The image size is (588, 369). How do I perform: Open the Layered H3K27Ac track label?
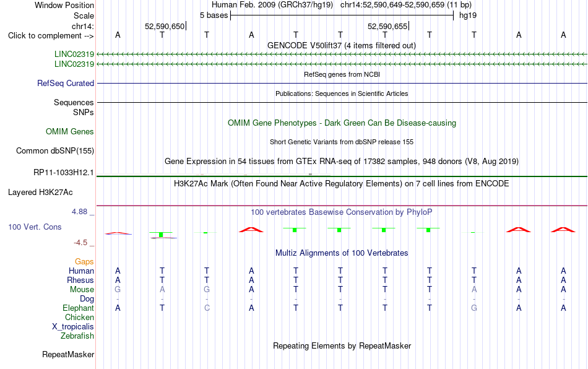(x=40, y=193)
